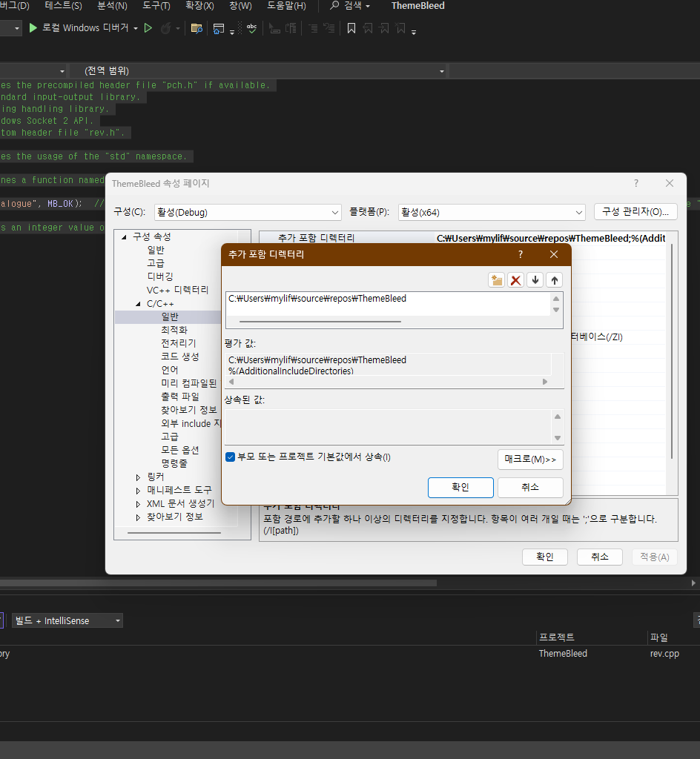Delete the selected line with red X icon

tap(516, 279)
